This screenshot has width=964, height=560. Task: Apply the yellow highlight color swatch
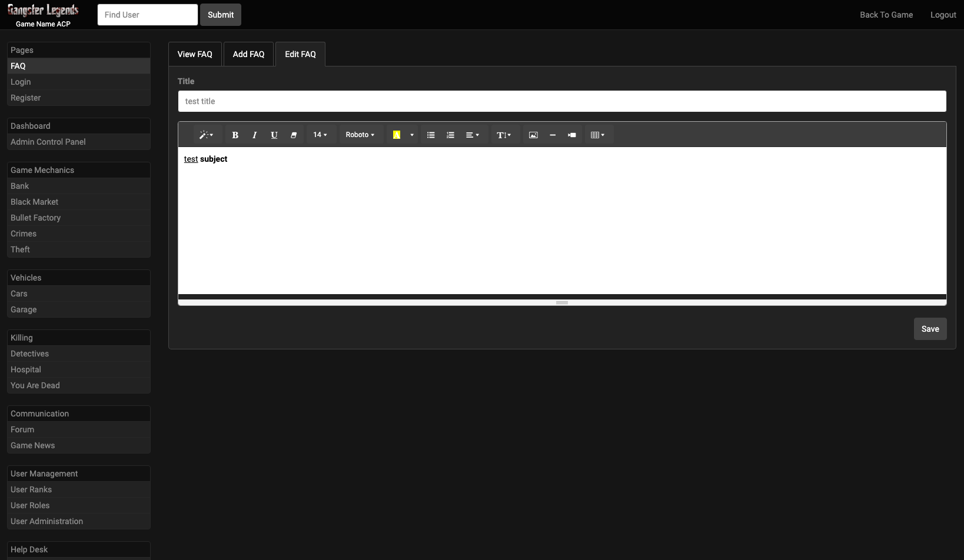pyautogui.click(x=397, y=135)
